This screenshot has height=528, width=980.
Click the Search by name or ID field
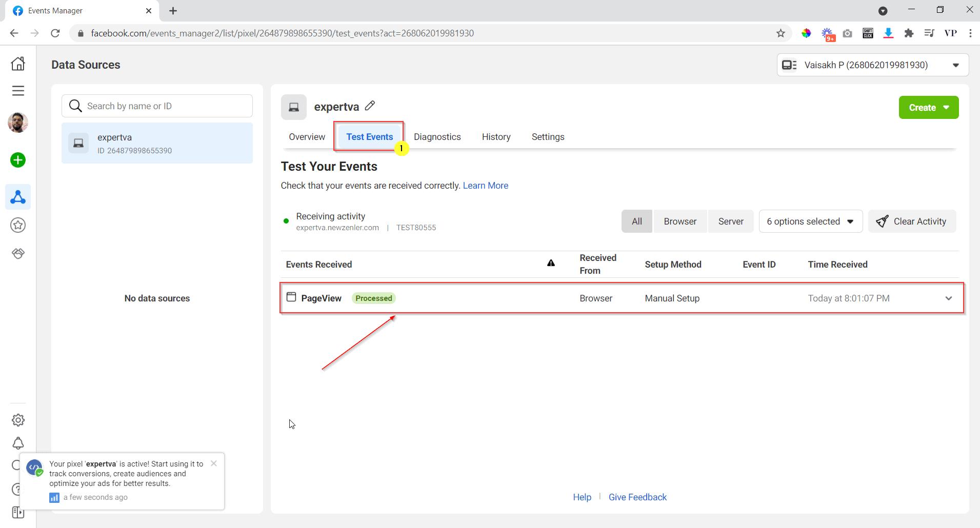pyautogui.click(x=157, y=106)
